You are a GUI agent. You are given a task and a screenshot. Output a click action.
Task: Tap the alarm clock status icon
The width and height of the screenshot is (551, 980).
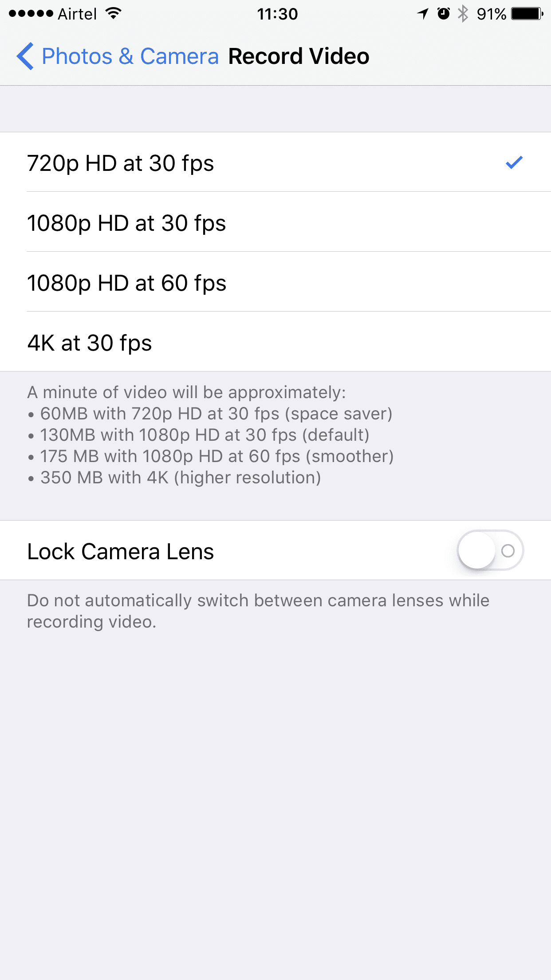[x=443, y=14]
